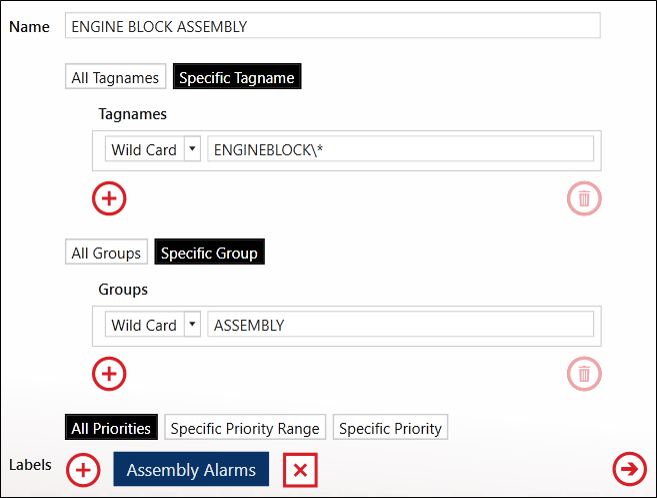The width and height of the screenshot is (657, 498).
Task: Add a new group row
Action: point(109,374)
